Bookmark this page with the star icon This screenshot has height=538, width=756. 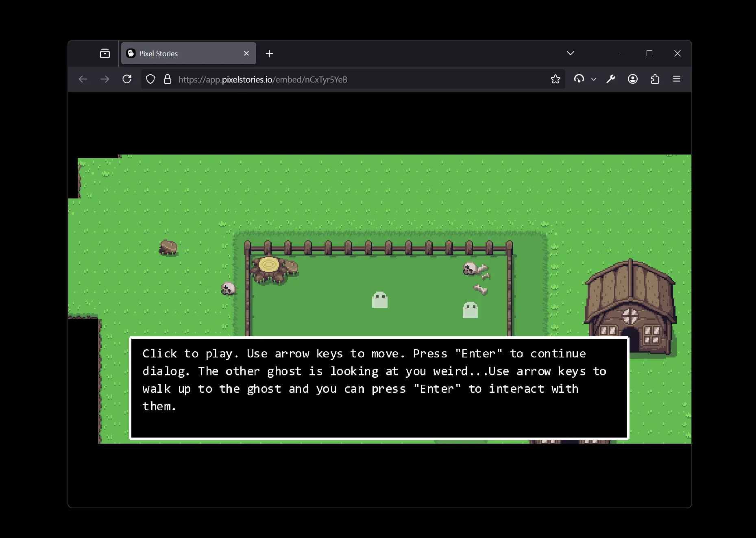pyautogui.click(x=555, y=79)
